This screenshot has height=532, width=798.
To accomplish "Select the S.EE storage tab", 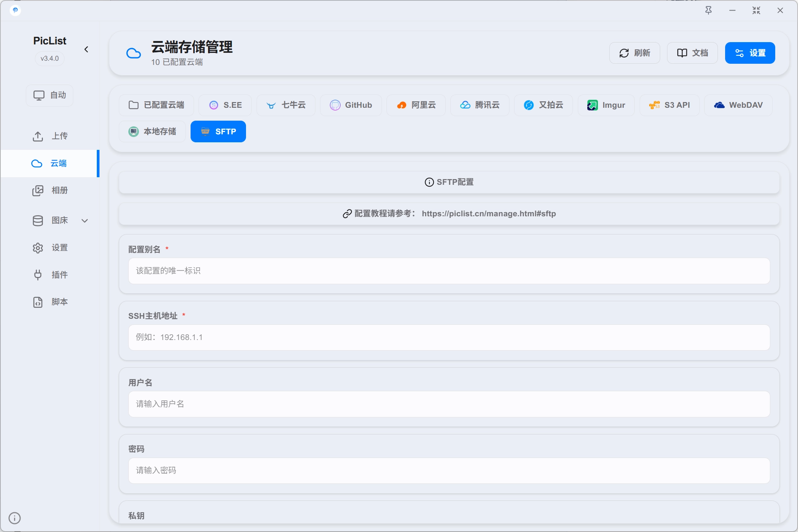I will tap(225, 105).
